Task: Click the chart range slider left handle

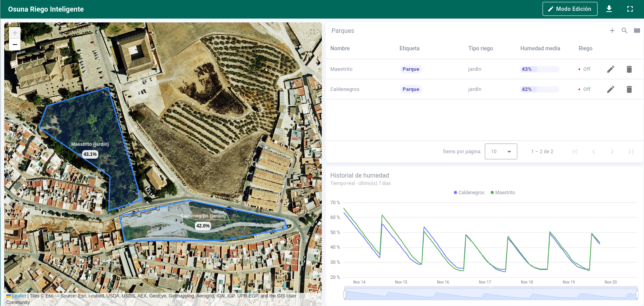Action: (x=345, y=294)
